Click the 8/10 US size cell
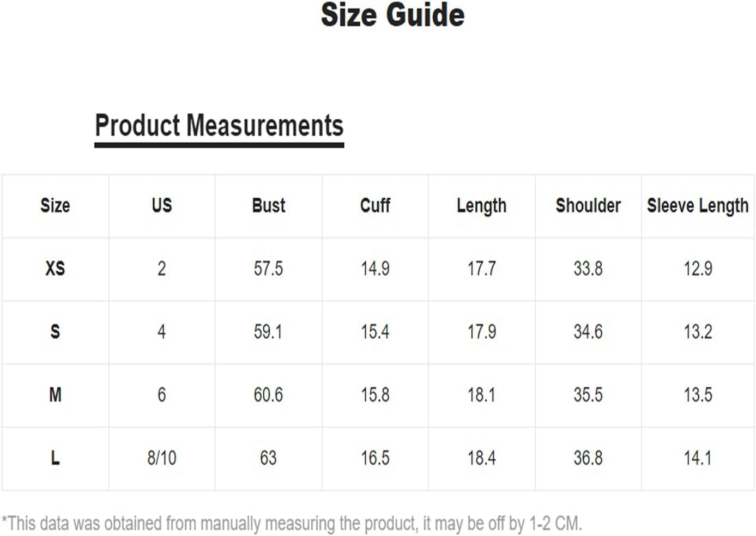Screen dimensions: 756x536 [x=162, y=458]
